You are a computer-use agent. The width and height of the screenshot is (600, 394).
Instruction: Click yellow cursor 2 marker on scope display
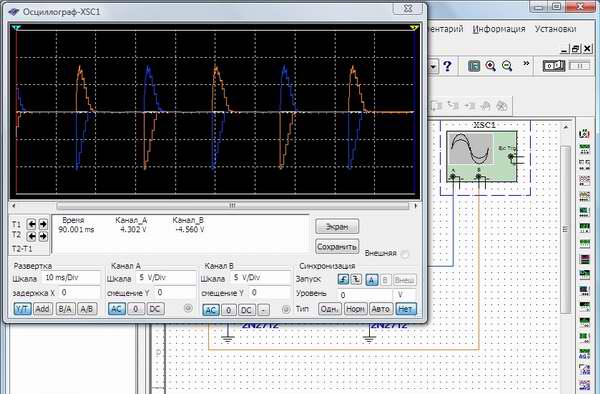415,28
